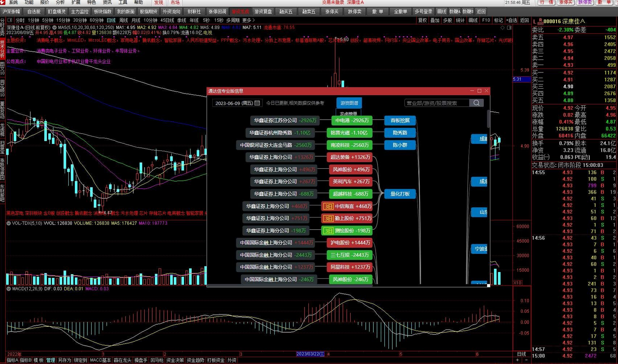The height and width of the screenshot is (364, 618).
Task: Switch to 市场 tab
Action: 175,2
